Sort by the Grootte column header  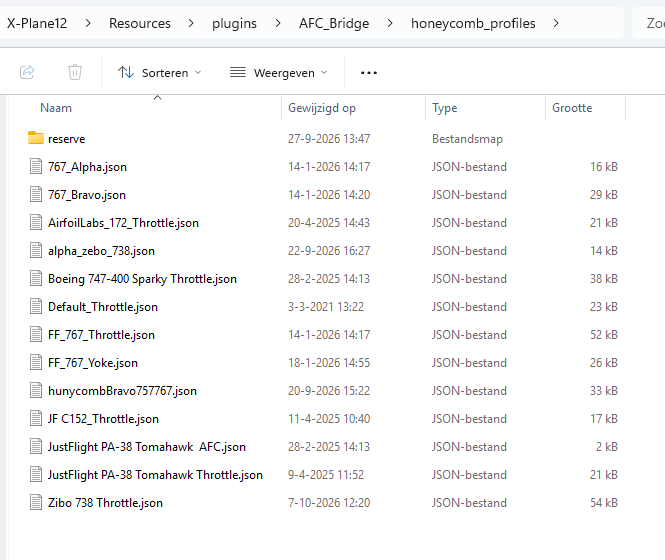coord(572,108)
